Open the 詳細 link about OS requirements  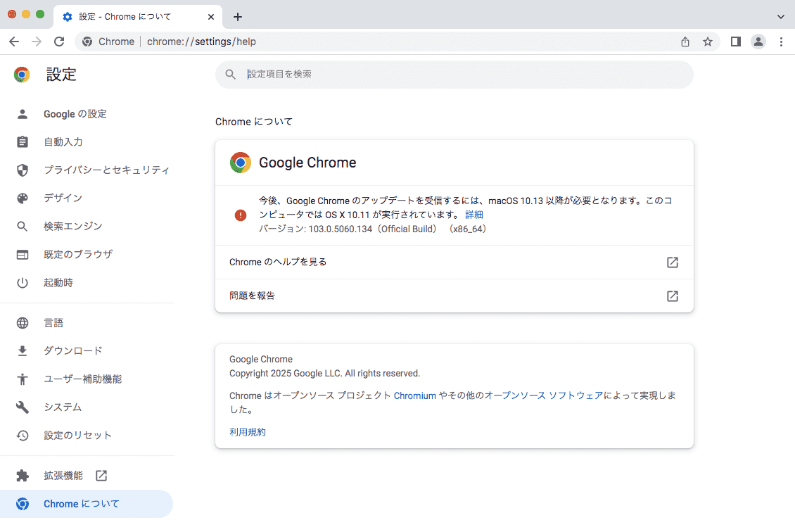pyautogui.click(x=474, y=215)
